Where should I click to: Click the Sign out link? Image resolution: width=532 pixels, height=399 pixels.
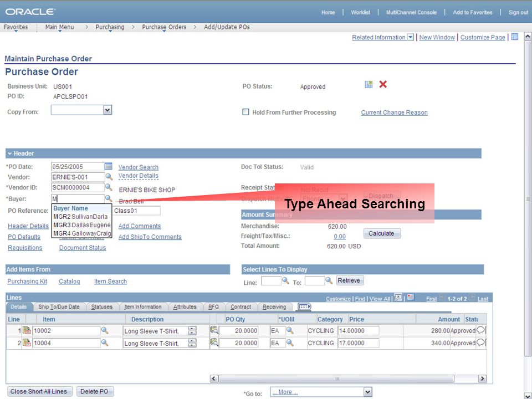pos(519,12)
